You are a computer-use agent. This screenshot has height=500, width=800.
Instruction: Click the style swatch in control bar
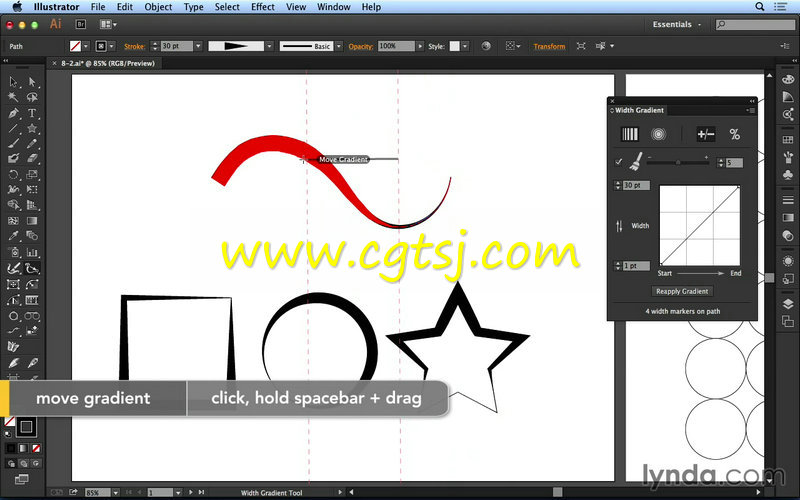454,46
